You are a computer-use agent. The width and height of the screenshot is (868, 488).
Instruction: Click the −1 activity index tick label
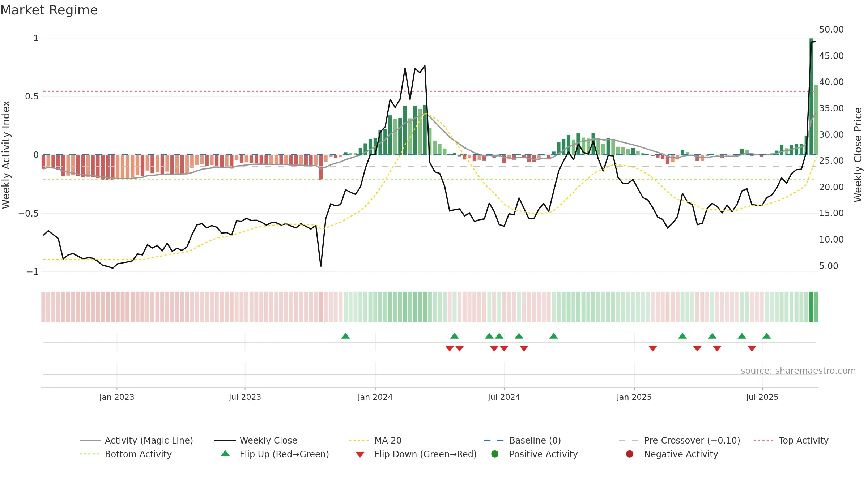click(x=32, y=271)
